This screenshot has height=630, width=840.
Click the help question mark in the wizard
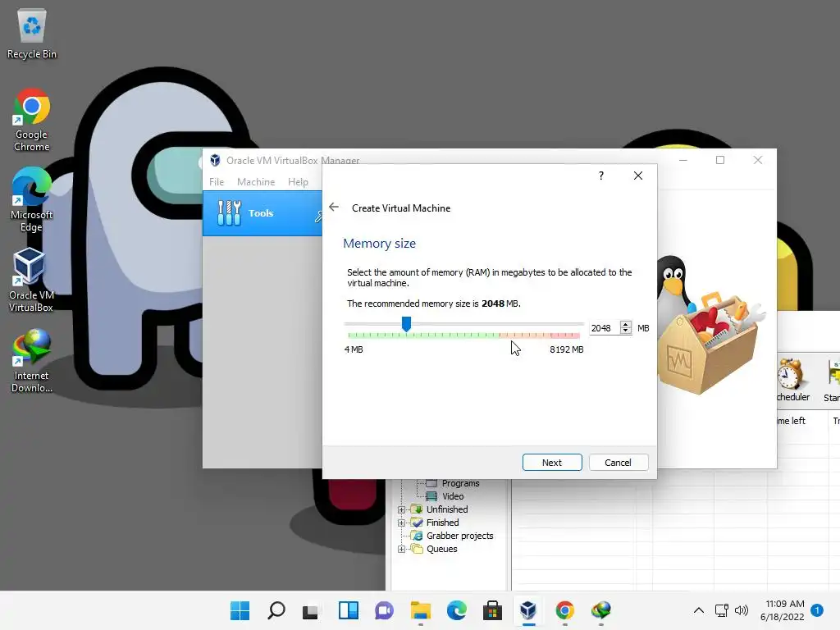point(601,176)
